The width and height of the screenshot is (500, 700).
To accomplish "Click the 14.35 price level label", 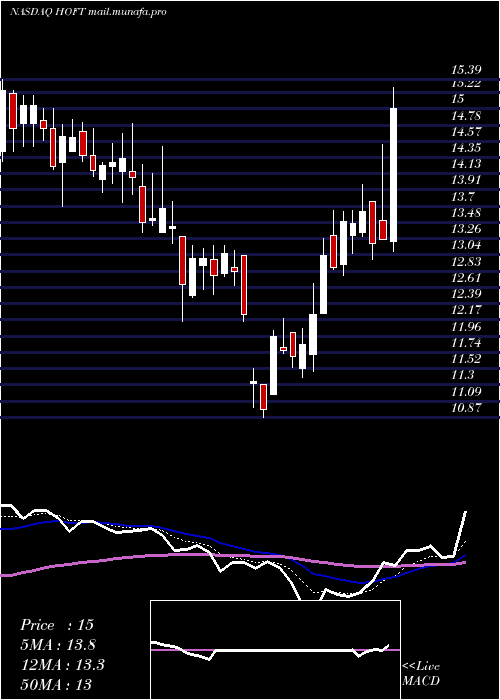I will [466, 148].
